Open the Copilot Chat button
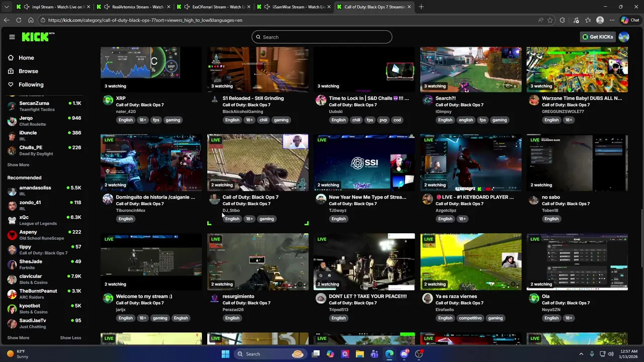Image resolution: width=644 pixels, height=362 pixels. coord(630,20)
